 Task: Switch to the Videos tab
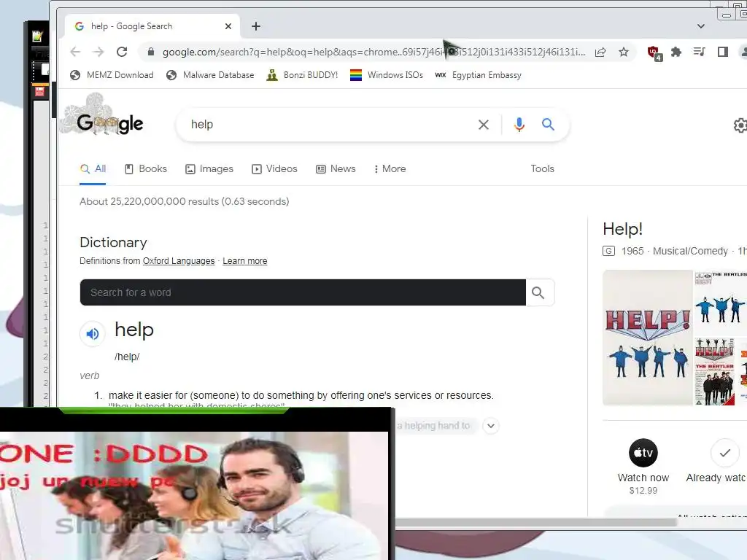pyautogui.click(x=274, y=169)
